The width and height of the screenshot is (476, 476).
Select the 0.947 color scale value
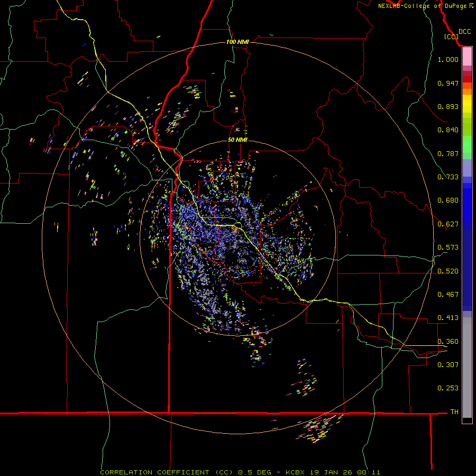[448, 83]
